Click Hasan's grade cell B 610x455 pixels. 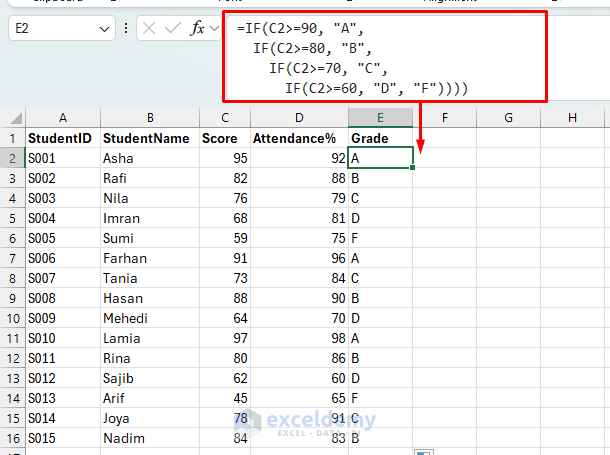coord(380,298)
